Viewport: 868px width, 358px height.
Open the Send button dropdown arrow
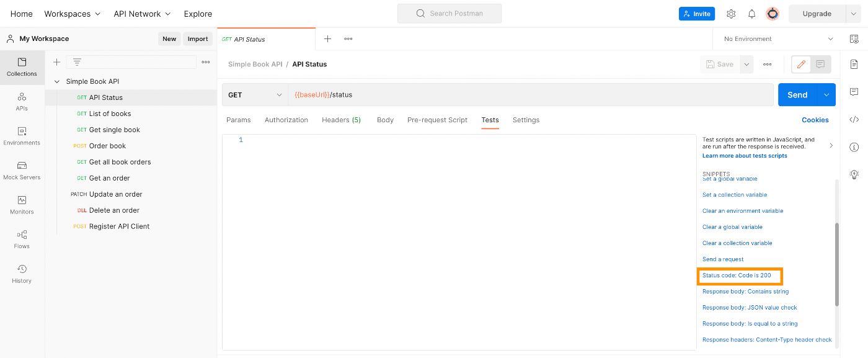point(826,95)
